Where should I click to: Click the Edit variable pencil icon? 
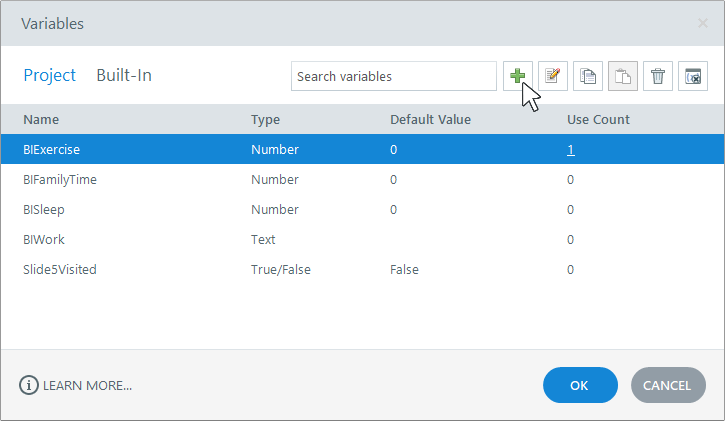coord(553,76)
